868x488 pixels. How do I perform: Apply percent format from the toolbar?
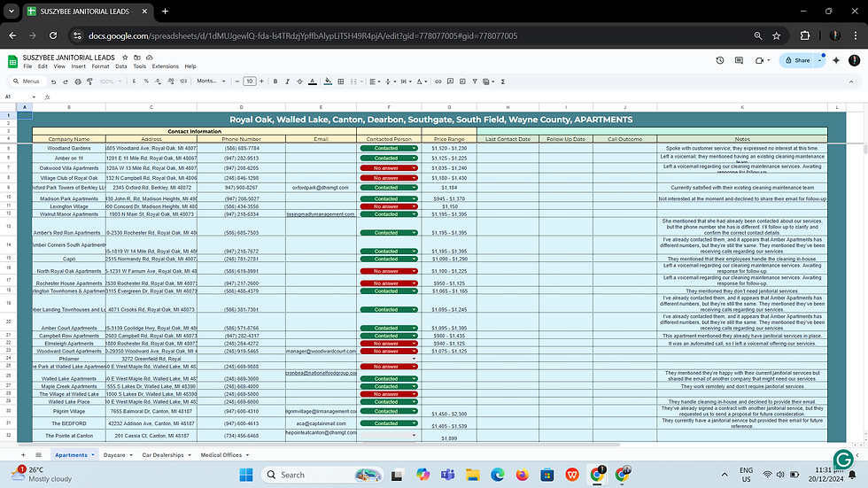point(146,81)
